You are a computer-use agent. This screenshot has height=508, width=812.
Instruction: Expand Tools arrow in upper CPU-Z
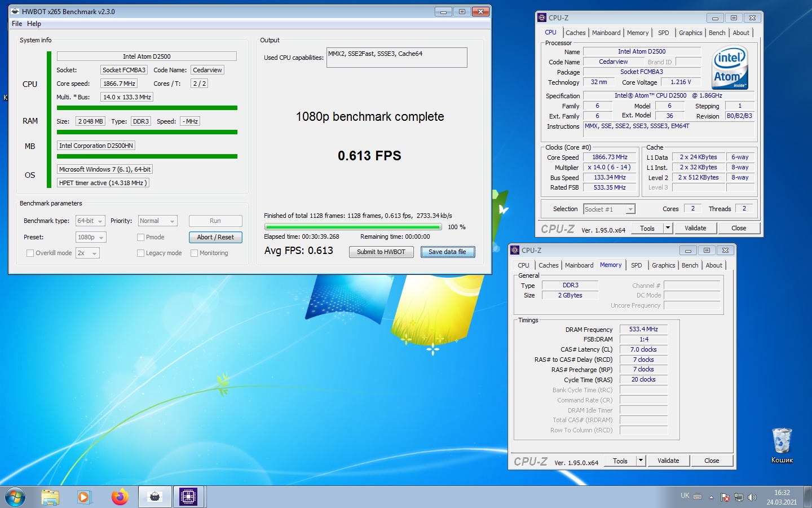coord(668,228)
